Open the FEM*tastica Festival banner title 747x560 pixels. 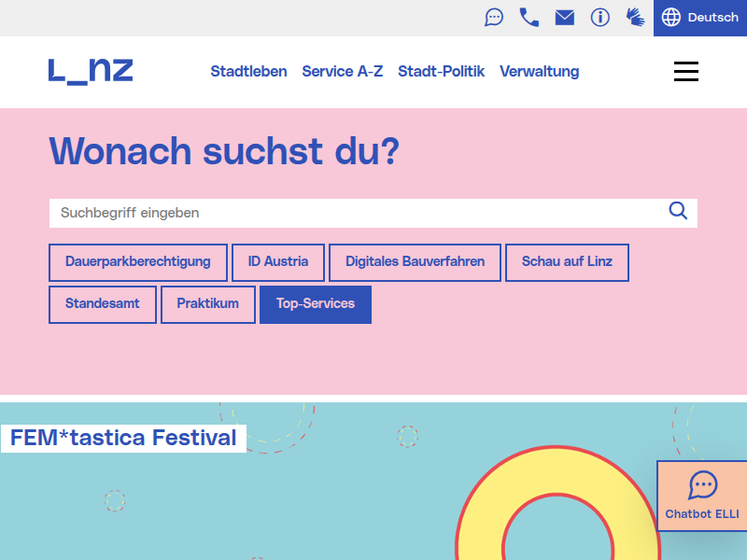click(123, 438)
